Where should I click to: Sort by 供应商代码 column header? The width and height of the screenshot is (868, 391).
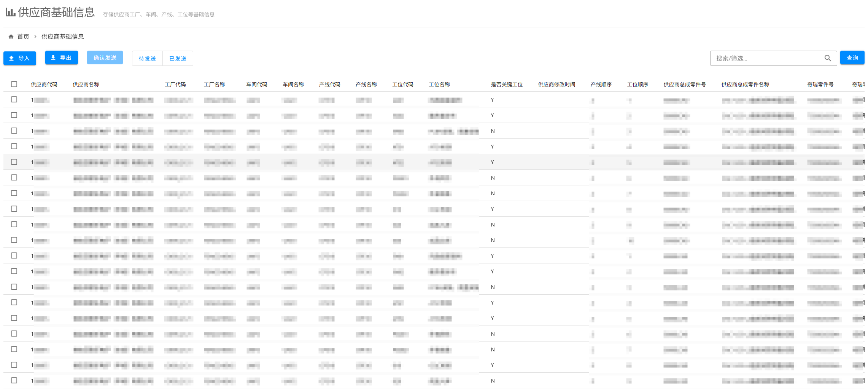coord(44,85)
